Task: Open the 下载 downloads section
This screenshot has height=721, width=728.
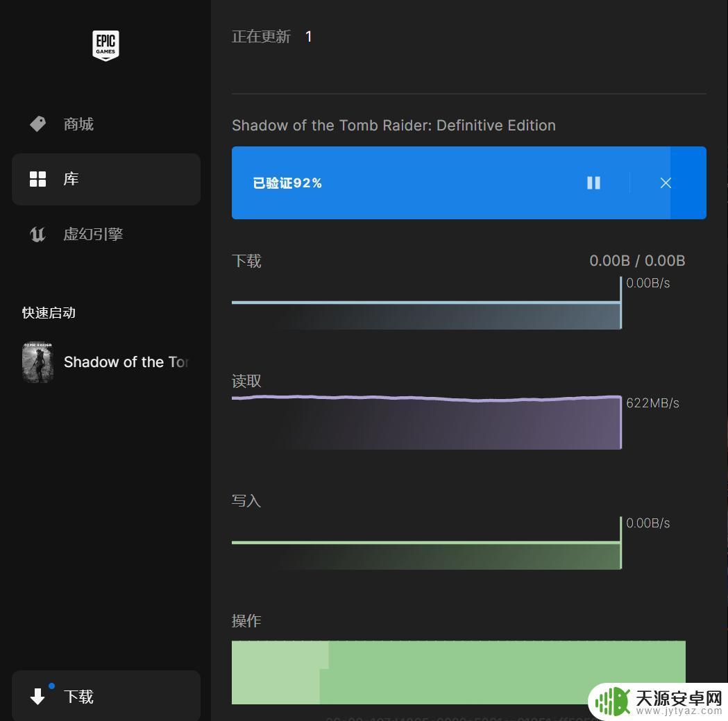Action: (x=106, y=696)
